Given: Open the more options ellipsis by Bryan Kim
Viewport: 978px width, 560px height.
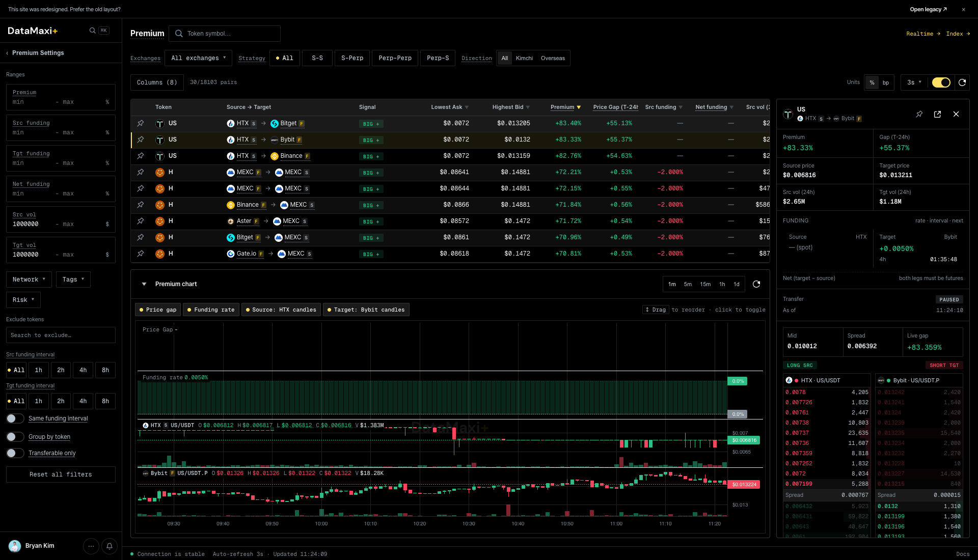Looking at the screenshot, I should pyautogui.click(x=91, y=546).
